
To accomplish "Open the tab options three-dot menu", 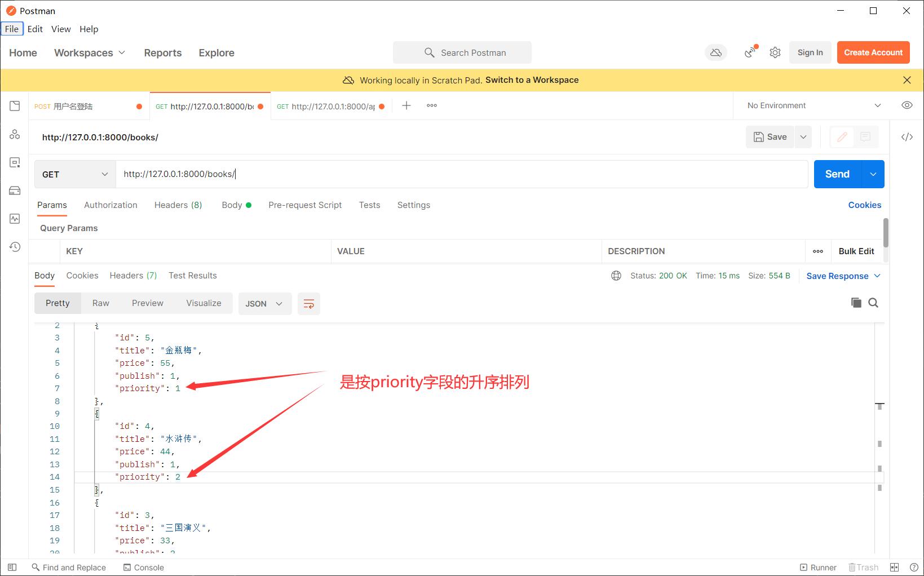I will 432,105.
